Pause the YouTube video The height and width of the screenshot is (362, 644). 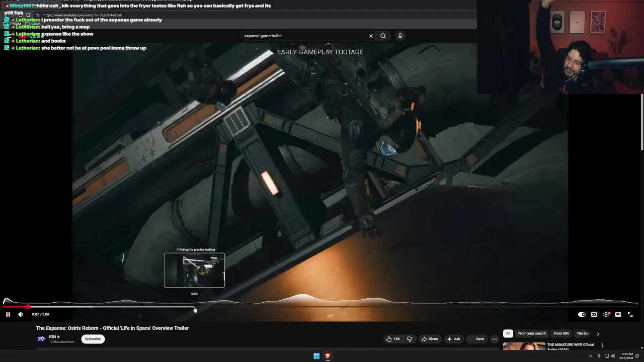coord(8,314)
